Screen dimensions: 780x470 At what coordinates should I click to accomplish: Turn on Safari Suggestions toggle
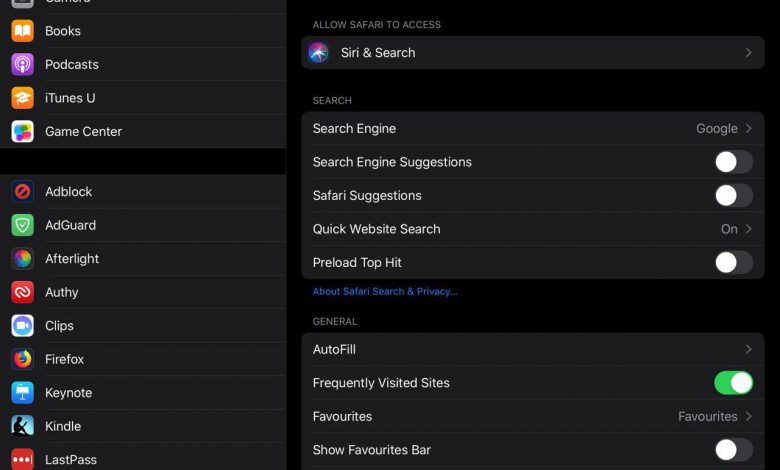[733, 195]
